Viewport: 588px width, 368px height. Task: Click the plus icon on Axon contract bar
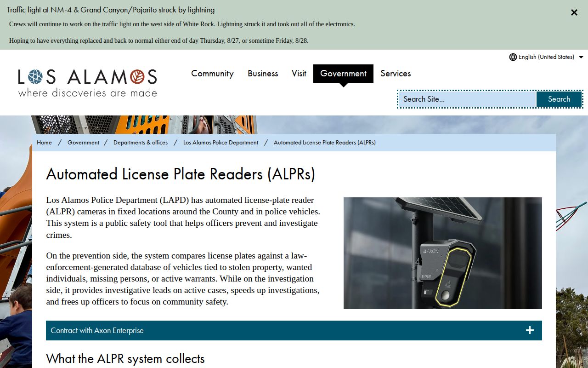click(530, 330)
